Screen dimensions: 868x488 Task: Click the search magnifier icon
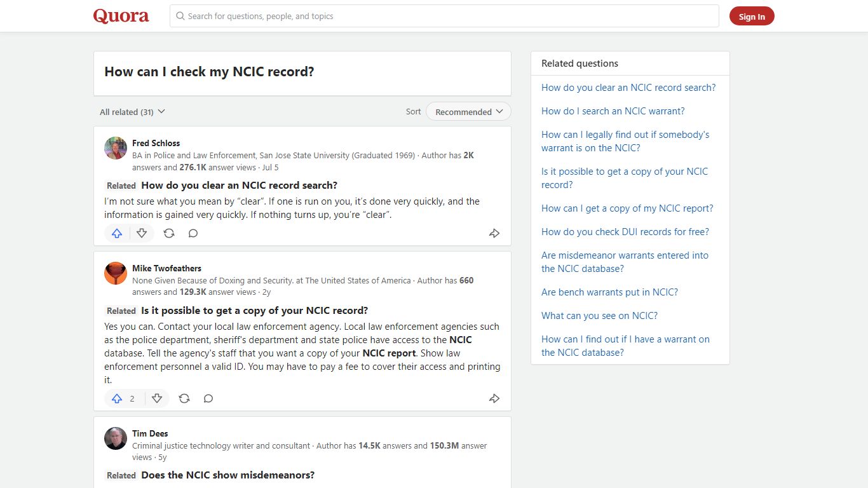tap(180, 16)
